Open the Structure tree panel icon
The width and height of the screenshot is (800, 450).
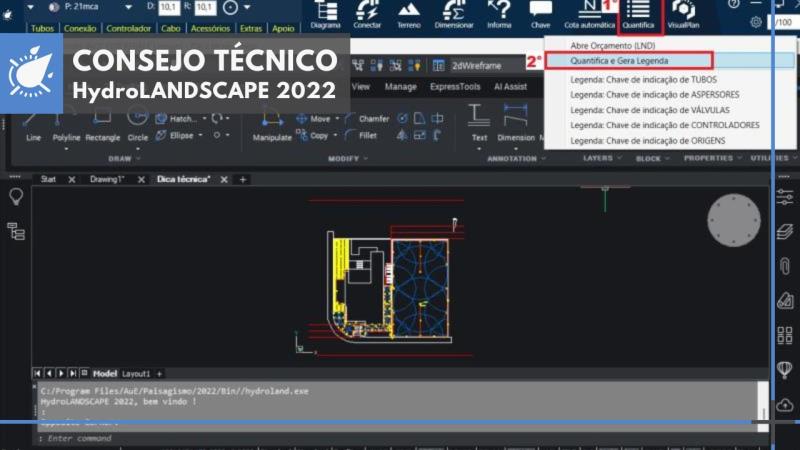pyautogui.click(x=16, y=231)
